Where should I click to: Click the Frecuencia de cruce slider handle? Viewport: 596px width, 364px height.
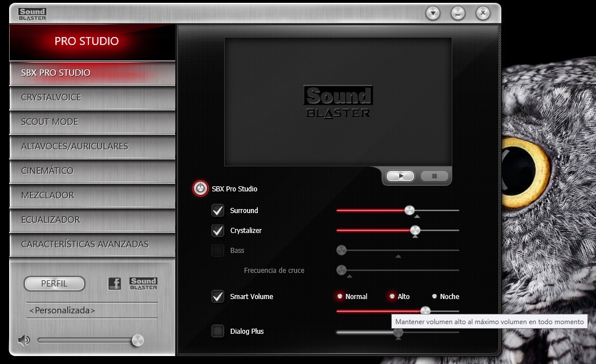click(341, 270)
